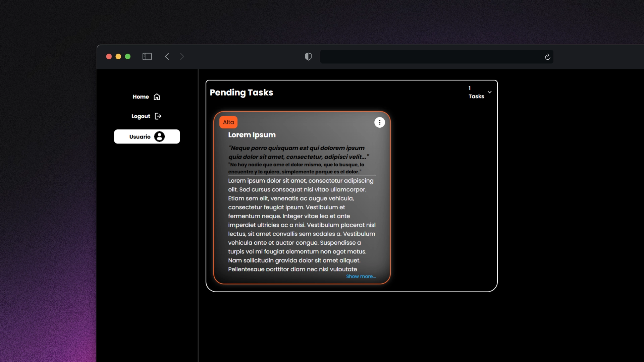Reload page with refresh icon

tap(547, 57)
